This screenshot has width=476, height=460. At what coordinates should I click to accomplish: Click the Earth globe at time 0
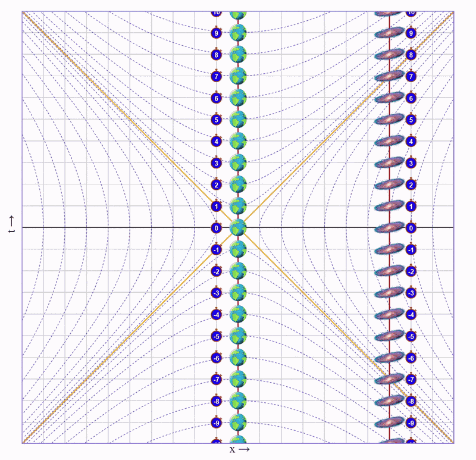click(238, 227)
